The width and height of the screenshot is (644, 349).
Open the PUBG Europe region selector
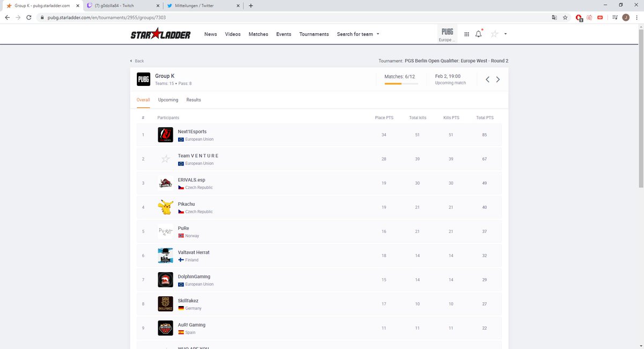click(x=447, y=35)
